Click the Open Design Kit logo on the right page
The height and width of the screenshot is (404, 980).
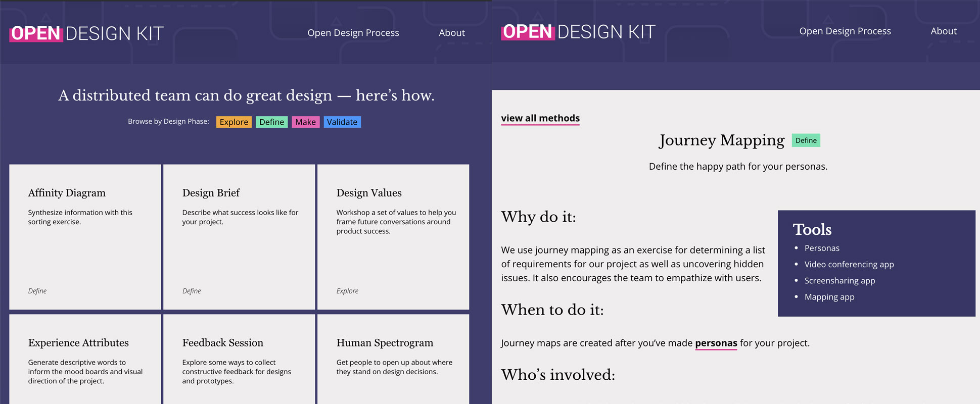point(578,32)
